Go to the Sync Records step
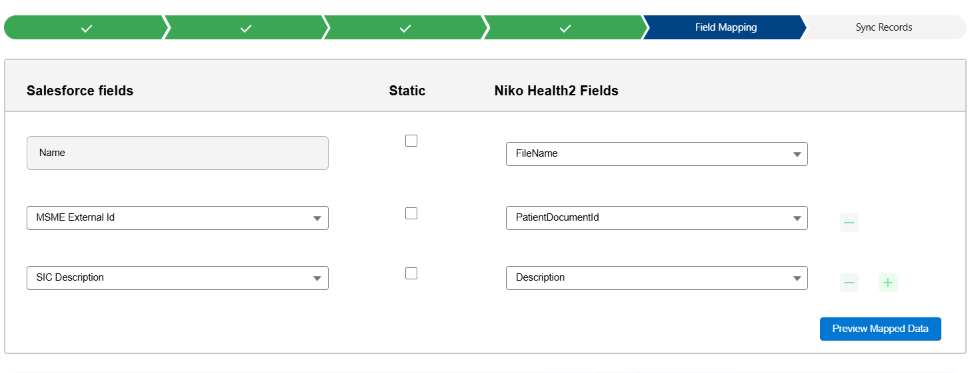This screenshot has width=976, height=373. point(884,27)
